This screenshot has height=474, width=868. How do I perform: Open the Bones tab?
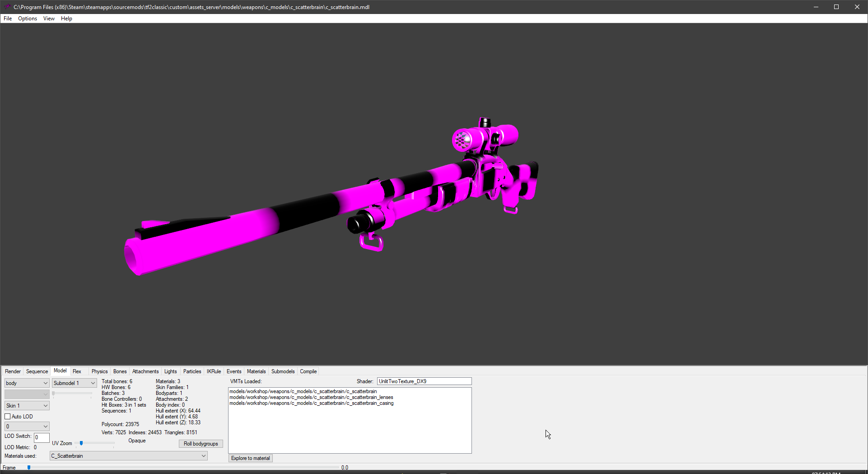coord(120,371)
